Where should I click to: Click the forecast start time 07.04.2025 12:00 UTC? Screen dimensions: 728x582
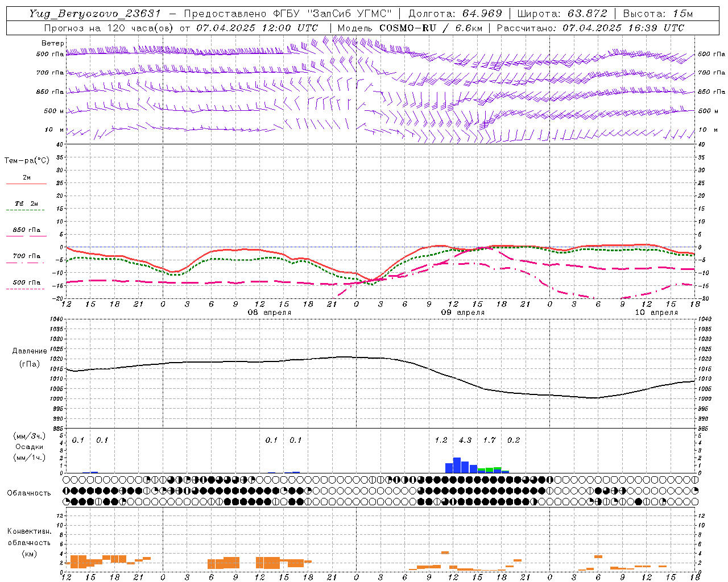257,27
